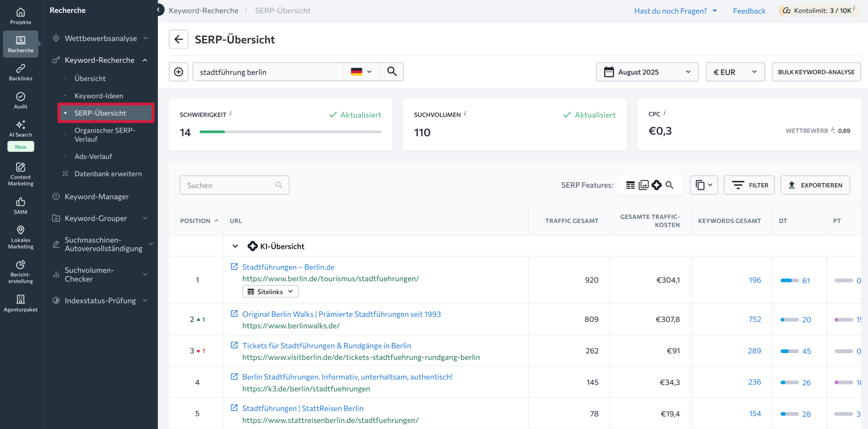
Task: Open the FILTER button
Action: tap(749, 185)
